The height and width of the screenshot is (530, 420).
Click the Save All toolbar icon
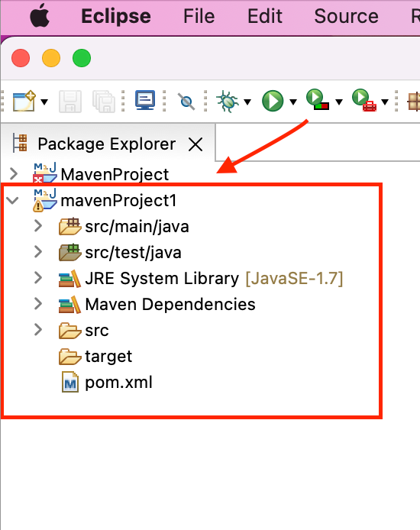pos(104,101)
